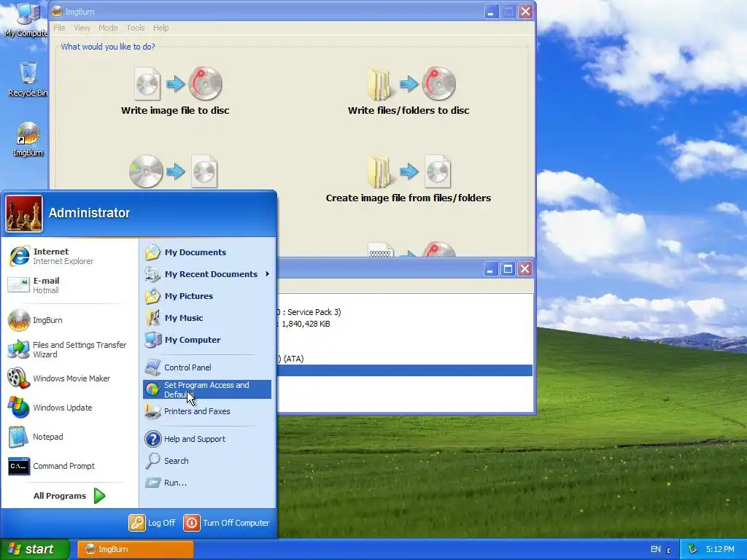Click ImgBurn taskbar button
This screenshot has height=560, width=747.
pos(135,549)
